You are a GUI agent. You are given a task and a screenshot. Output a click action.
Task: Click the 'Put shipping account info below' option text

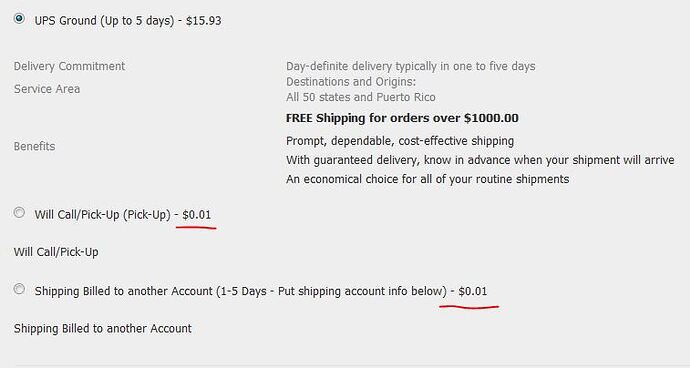click(x=360, y=291)
